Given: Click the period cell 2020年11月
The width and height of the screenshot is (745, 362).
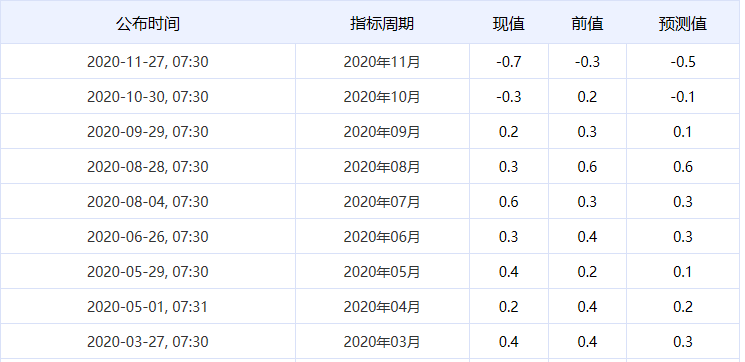Looking at the screenshot, I should [382, 62].
